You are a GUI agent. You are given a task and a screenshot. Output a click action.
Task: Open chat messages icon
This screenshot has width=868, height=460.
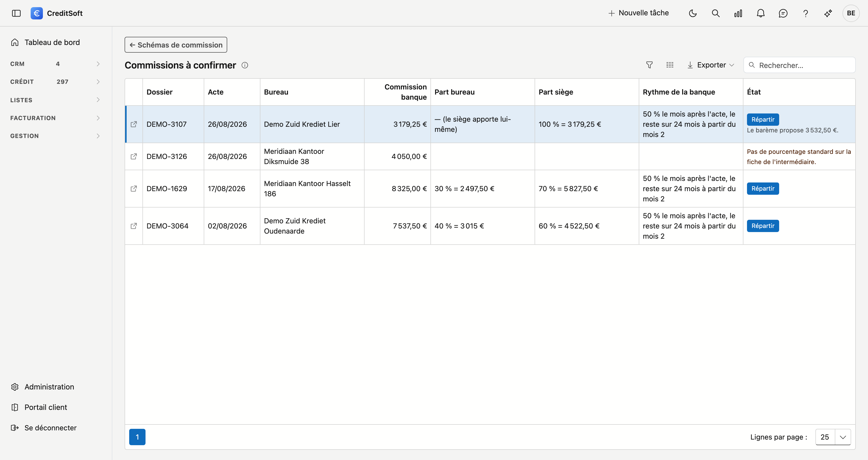tap(783, 13)
